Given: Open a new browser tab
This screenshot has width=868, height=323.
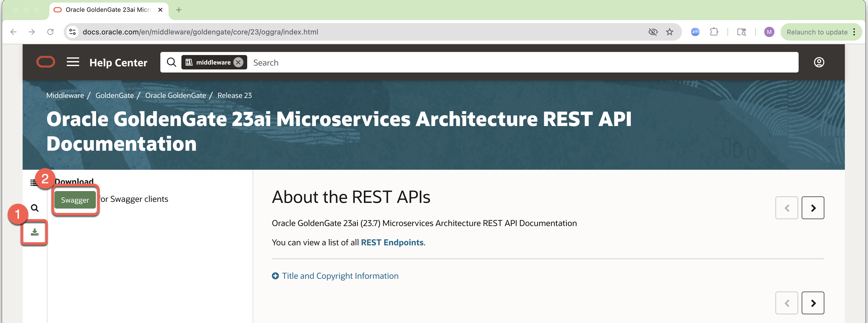Looking at the screenshot, I should [179, 10].
